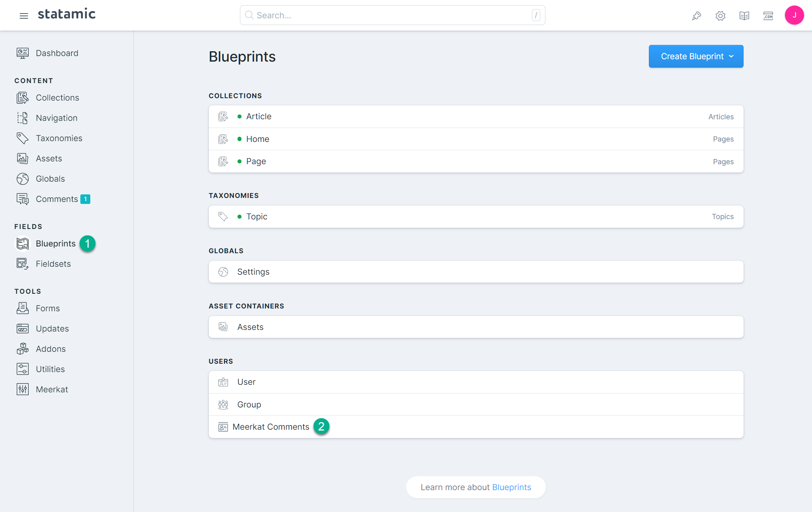The image size is (812, 512).
Task: Go to Collections in sidebar
Action: [x=57, y=98]
